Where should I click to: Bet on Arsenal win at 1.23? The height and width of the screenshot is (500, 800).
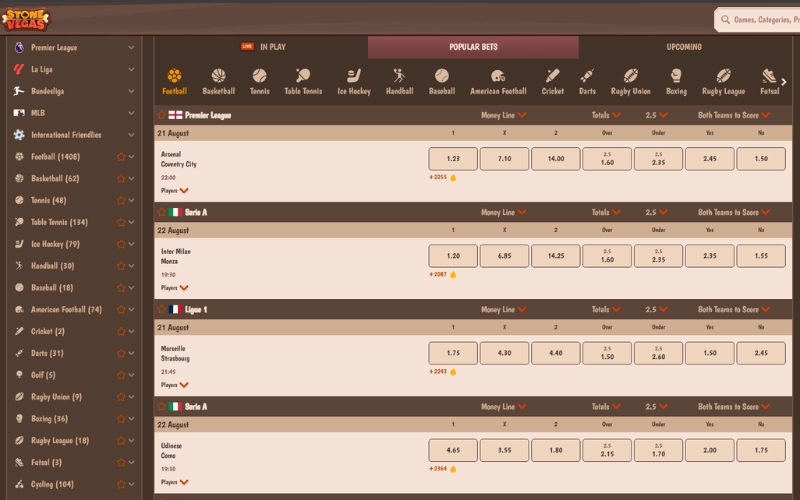pyautogui.click(x=453, y=159)
